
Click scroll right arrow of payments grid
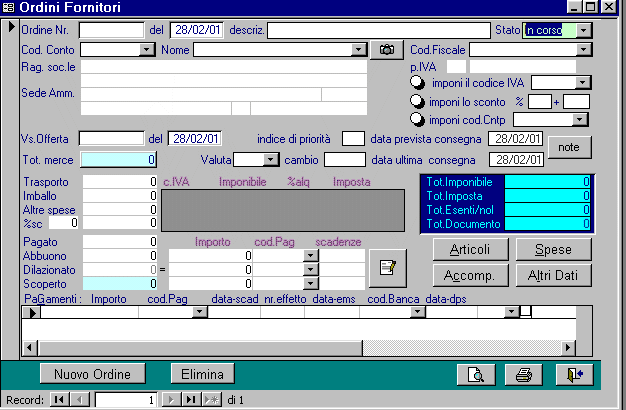pos(567,348)
